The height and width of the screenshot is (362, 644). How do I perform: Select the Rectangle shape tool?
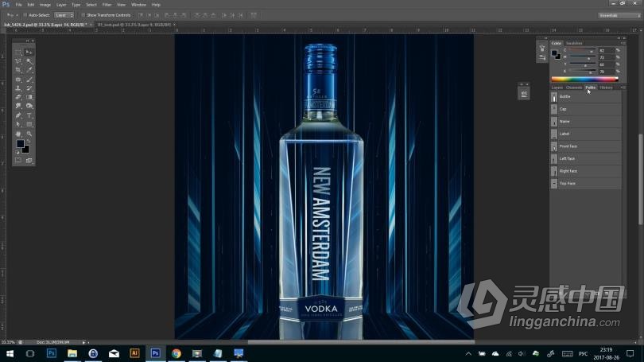29,124
